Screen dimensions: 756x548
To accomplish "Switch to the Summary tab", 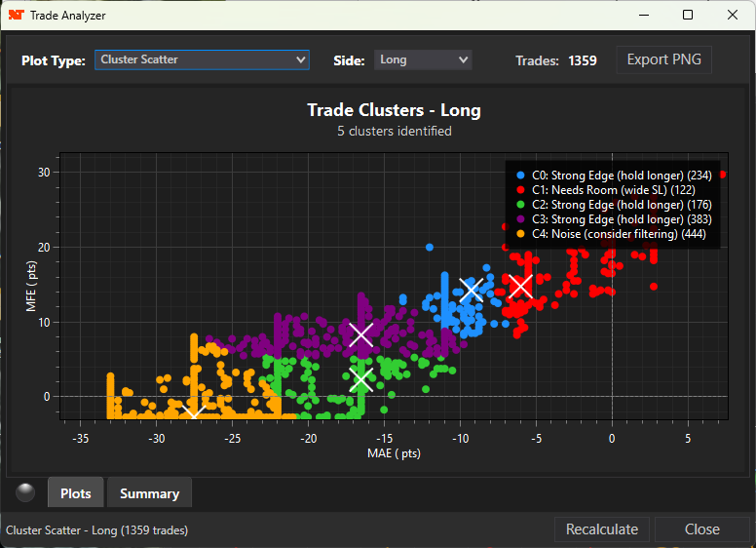I will 149,493.
